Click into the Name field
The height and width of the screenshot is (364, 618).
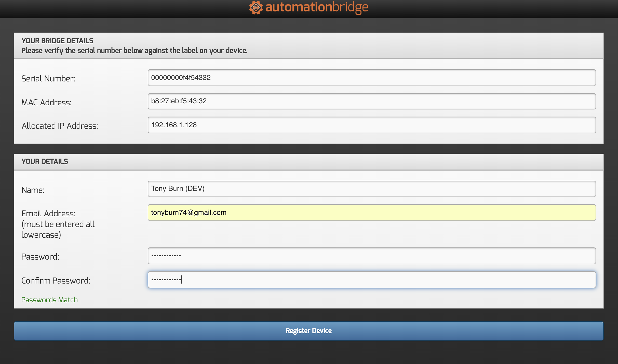pos(371,189)
